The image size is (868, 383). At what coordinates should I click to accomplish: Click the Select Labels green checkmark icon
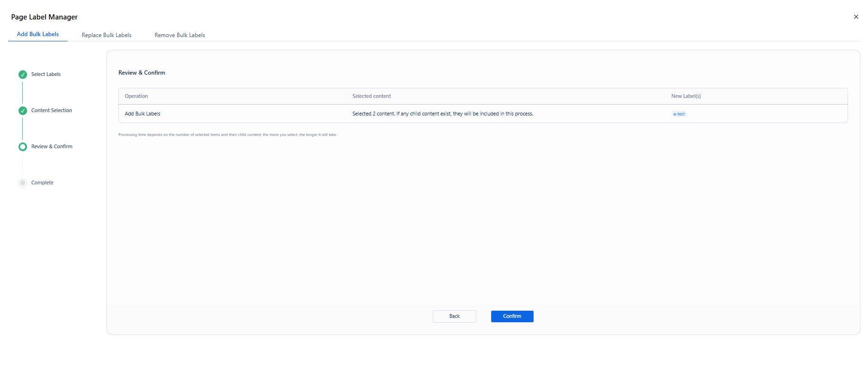[23, 75]
